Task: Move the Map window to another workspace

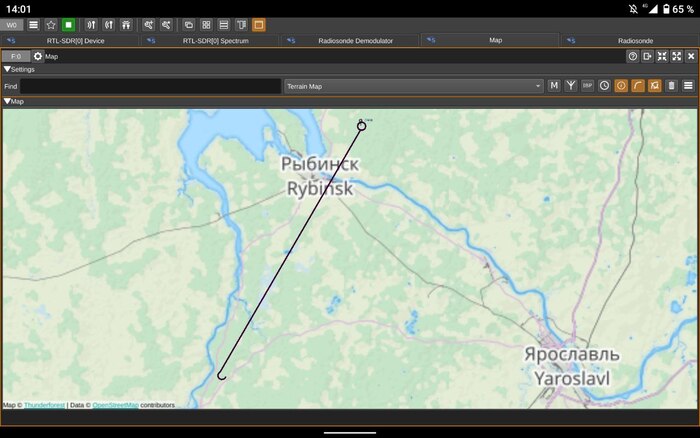Action: pos(647,56)
